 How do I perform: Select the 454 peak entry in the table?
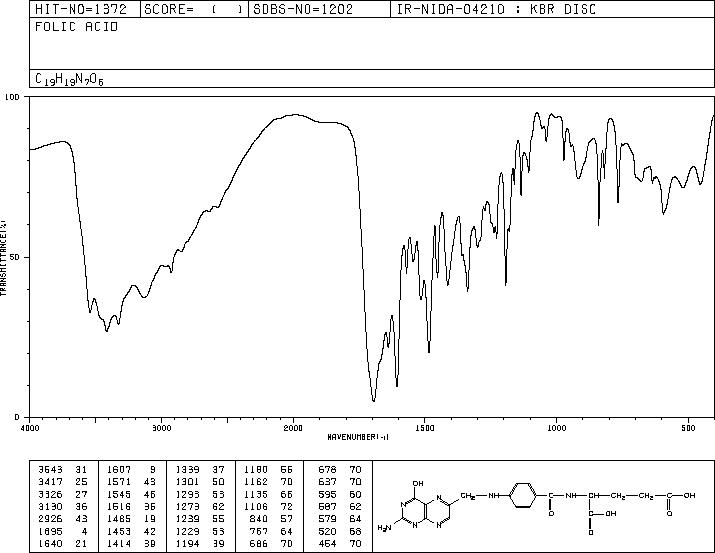pos(340,544)
